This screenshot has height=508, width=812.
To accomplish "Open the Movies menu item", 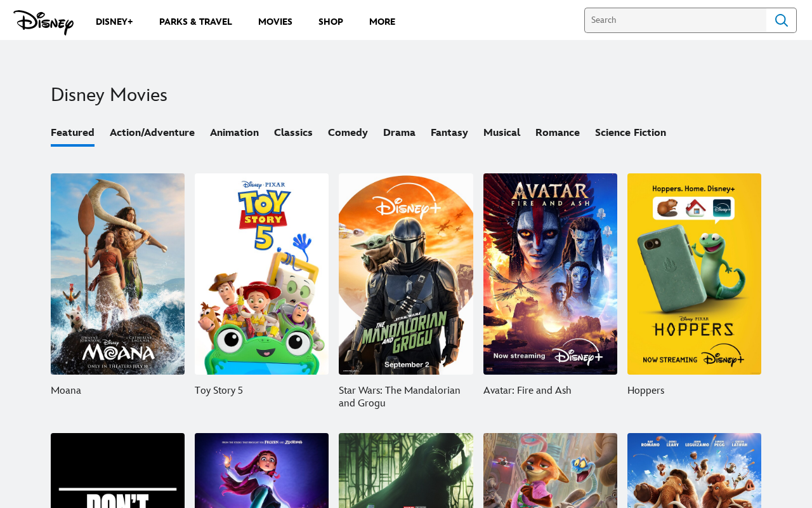I will [275, 22].
